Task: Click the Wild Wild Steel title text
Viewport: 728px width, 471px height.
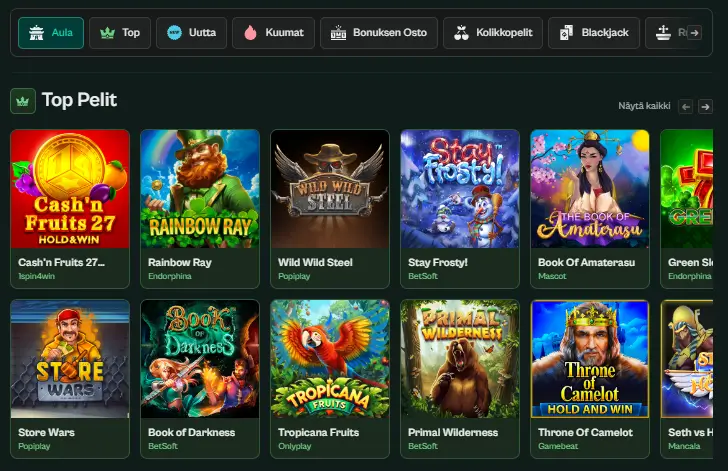Action: tap(315, 262)
